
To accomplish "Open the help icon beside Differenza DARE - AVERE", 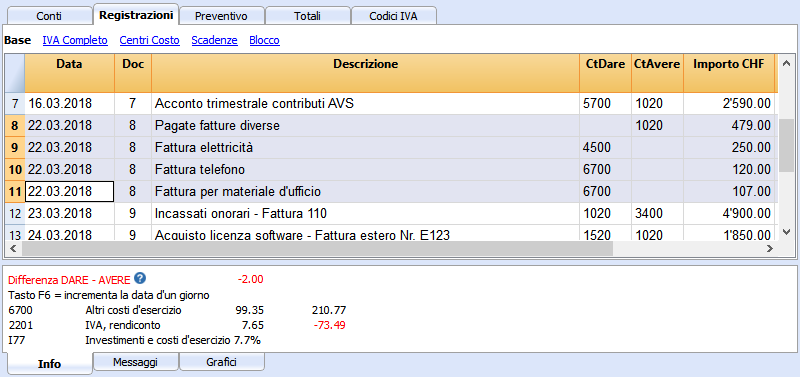I will point(140,279).
